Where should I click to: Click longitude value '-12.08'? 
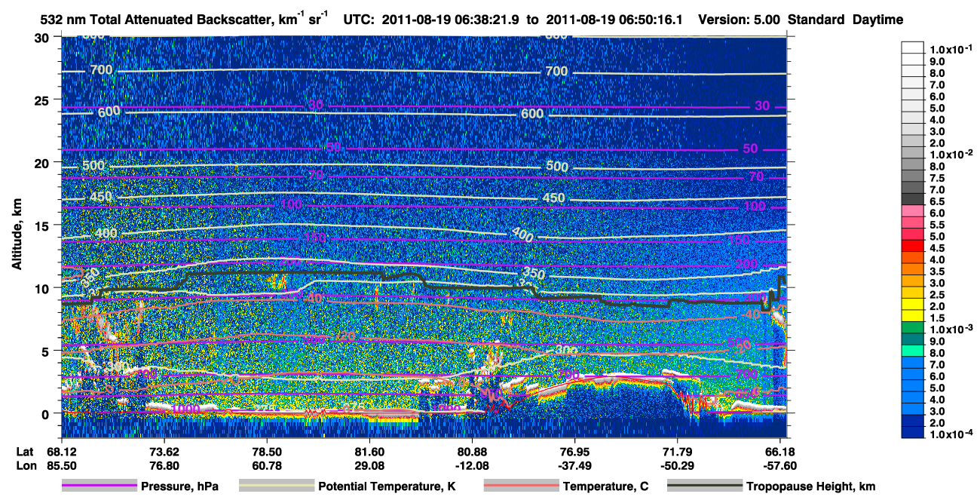(x=472, y=465)
